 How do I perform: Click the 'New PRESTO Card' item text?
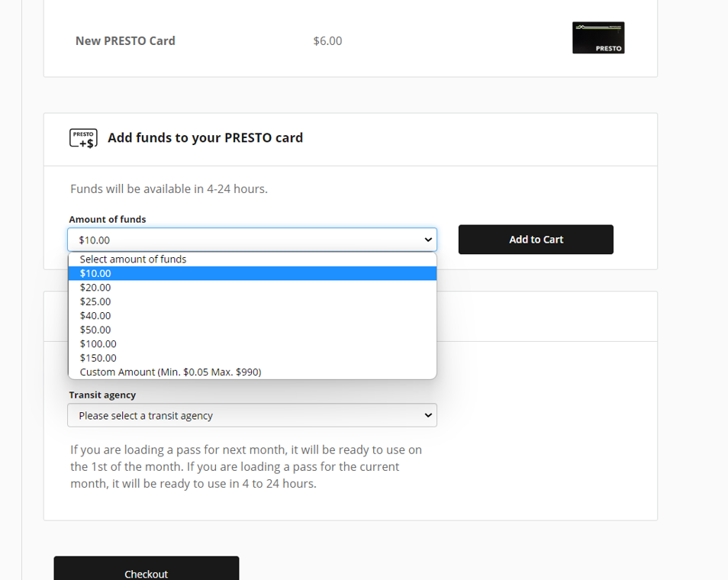click(x=125, y=41)
